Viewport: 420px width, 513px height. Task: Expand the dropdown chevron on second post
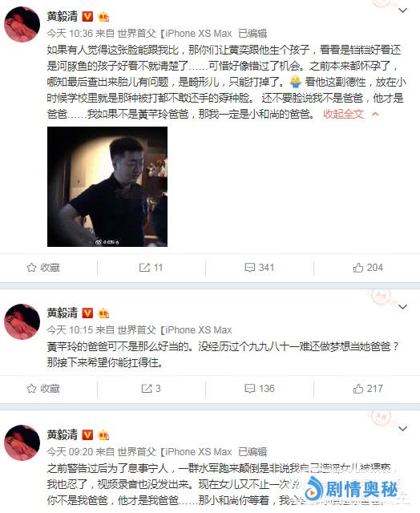point(402,306)
